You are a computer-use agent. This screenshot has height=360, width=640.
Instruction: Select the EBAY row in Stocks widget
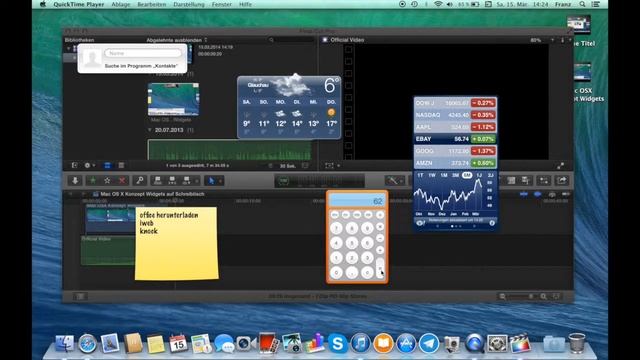pyautogui.click(x=455, y=139)
